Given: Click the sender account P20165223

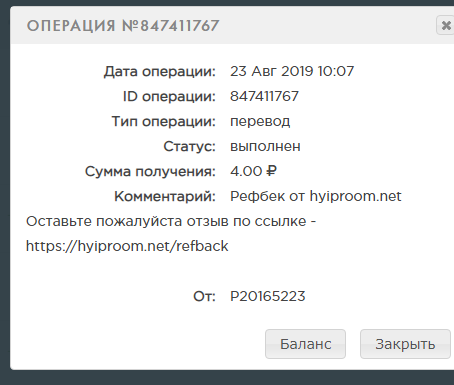Looking at the screenshot, I should [268, 296].
